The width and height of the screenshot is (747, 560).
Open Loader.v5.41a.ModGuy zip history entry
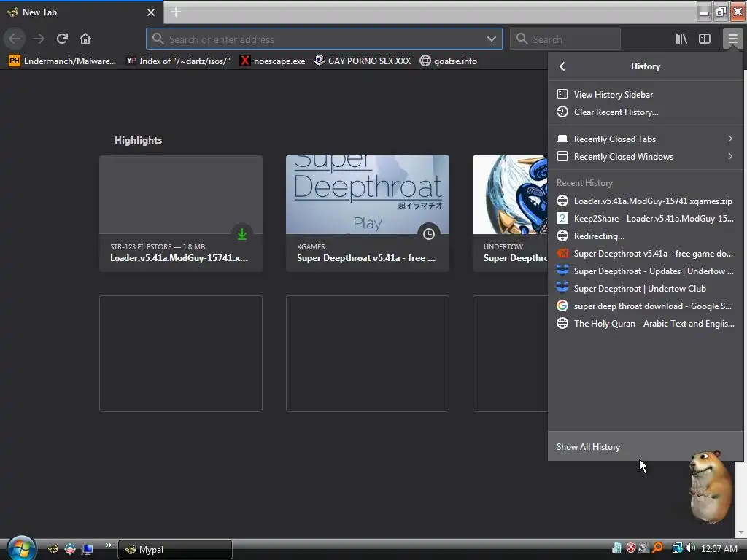click(x=646, y=201)
